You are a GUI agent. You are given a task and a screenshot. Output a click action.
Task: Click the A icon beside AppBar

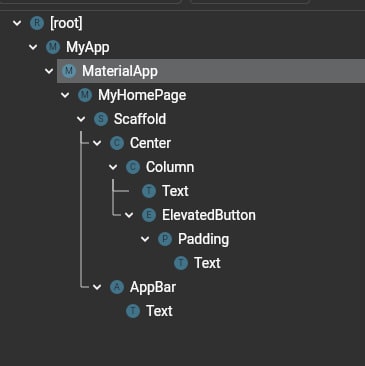coord(117,287)
